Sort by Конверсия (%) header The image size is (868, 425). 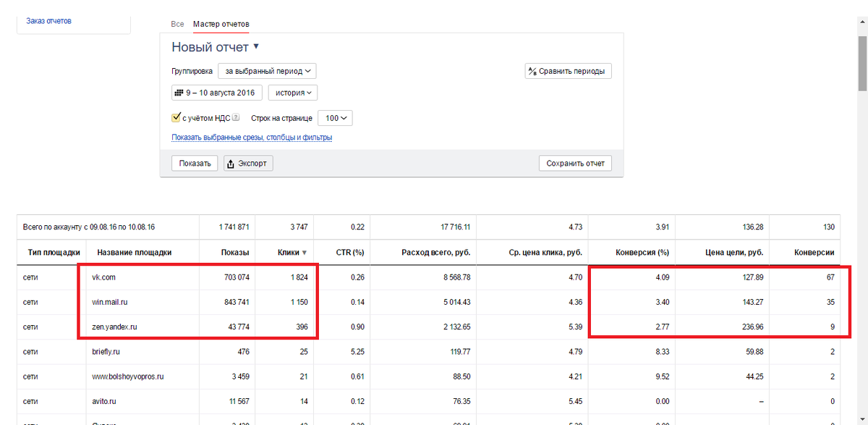pos(642,253)
